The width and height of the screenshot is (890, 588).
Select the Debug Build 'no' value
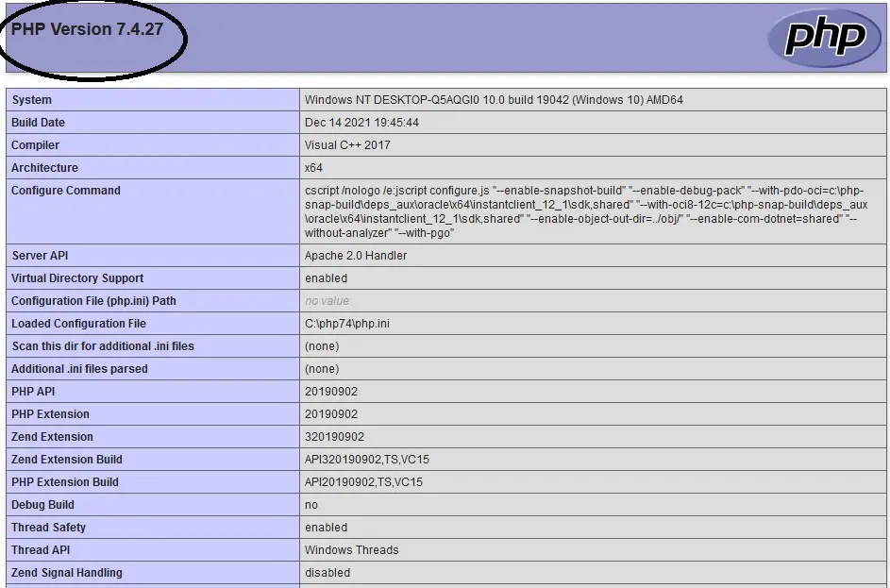[311, 506]
